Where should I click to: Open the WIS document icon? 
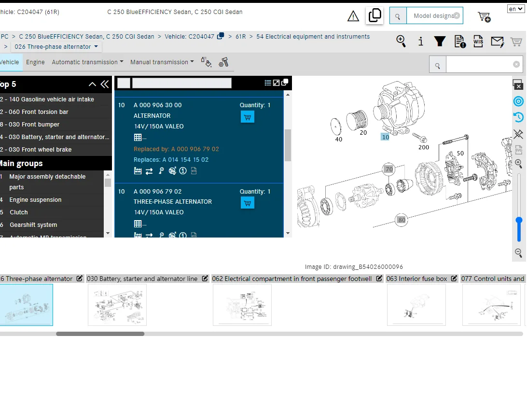478,41
